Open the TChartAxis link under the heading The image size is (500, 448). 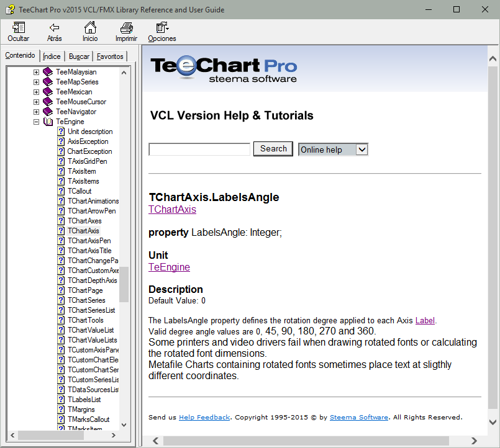tap(172, 209)
